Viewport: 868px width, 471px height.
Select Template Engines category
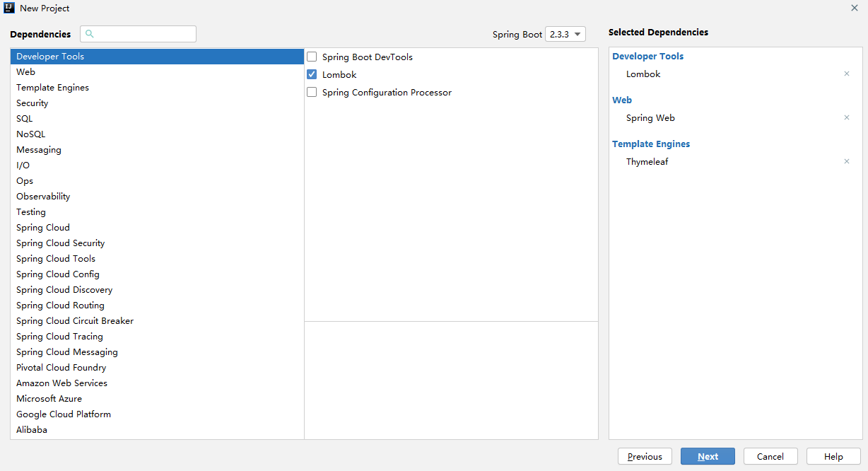click(157, 88)
